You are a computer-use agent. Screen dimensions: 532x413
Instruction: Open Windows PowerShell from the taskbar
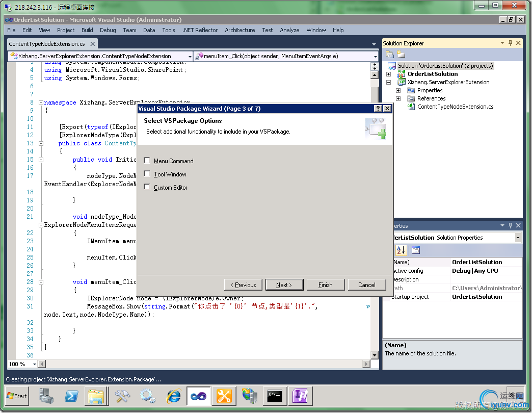coord(71,396)
